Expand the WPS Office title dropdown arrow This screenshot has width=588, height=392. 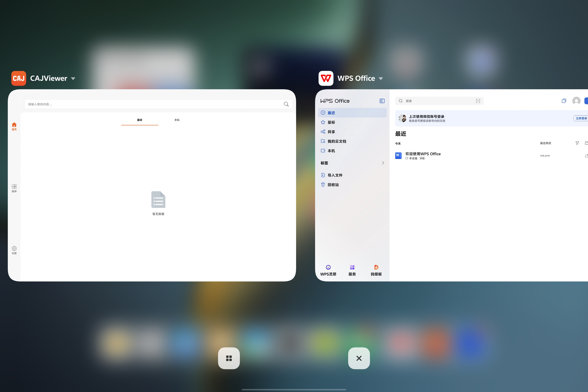381,79
